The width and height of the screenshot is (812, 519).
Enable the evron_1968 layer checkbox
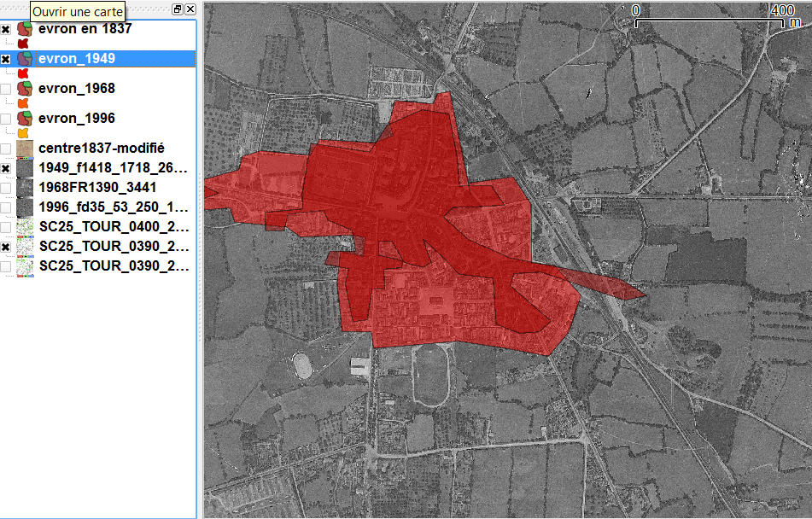6,89
